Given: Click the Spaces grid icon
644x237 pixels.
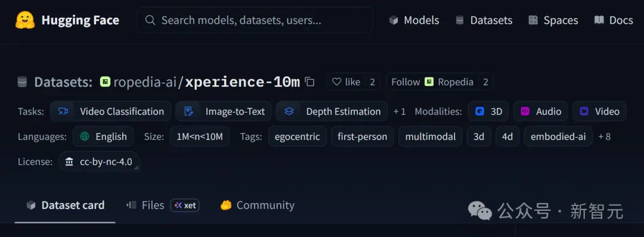Looking at the screenshot, I should (533, 20).
